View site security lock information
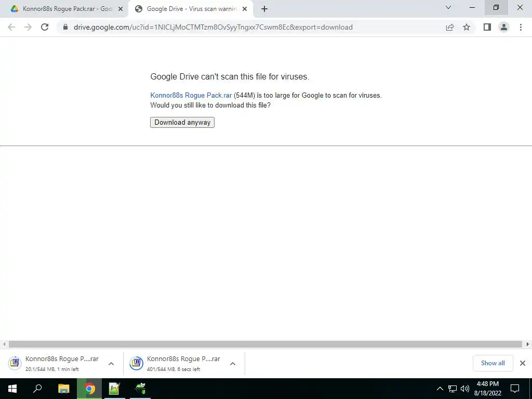The image size is (532, 399). (x=65, y=27)
